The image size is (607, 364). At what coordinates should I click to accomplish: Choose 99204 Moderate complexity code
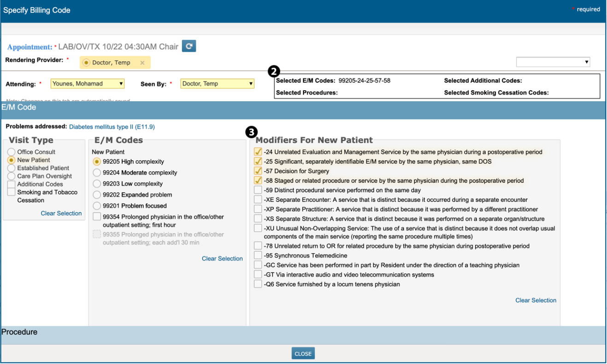pyautogui.click(x=97, y=173)
